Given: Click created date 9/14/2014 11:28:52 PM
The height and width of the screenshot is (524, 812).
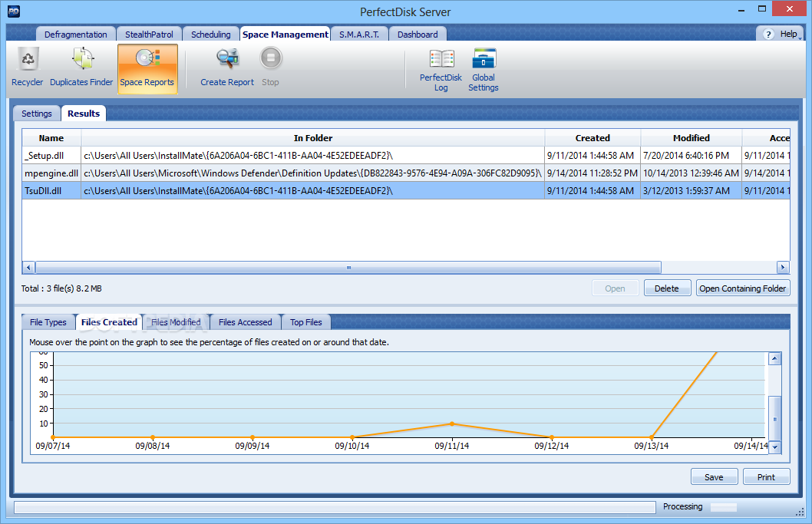Looking at the screenshot, I should tap(592, 173).
